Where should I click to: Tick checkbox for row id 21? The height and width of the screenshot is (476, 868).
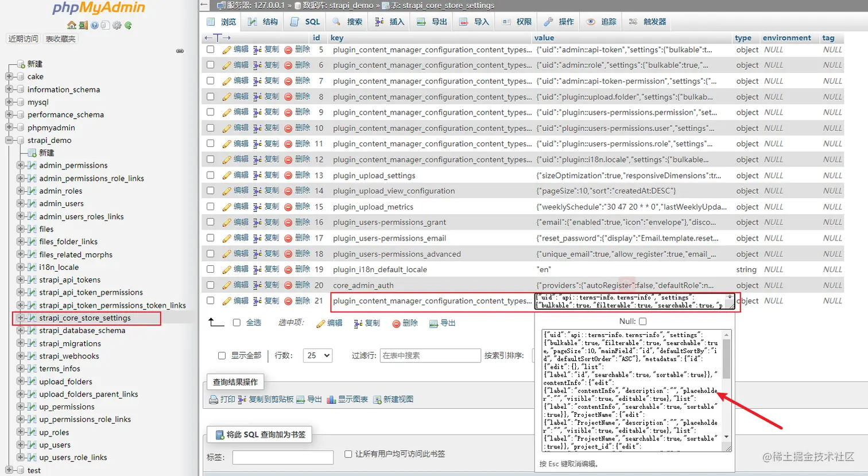tap(210, 300)
